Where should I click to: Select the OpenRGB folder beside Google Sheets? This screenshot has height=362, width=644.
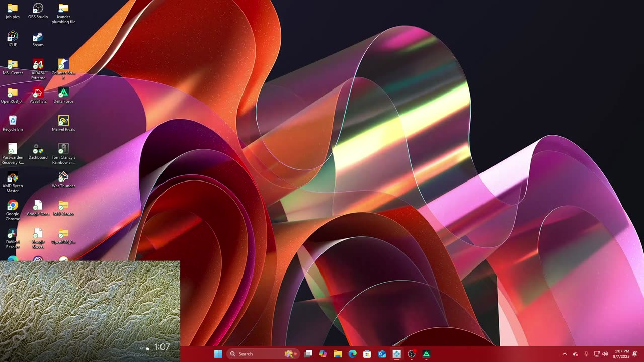point(63,236)
